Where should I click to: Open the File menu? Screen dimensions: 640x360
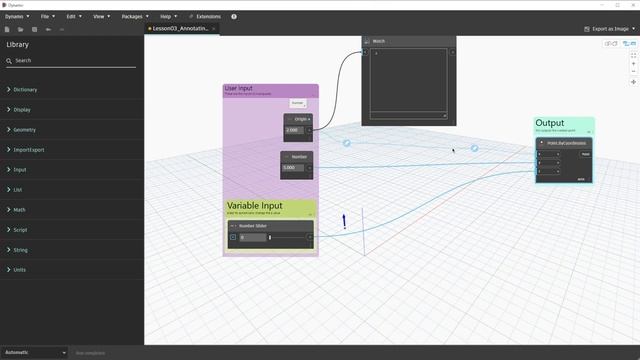pyautogui.click(x=48, y=17)
